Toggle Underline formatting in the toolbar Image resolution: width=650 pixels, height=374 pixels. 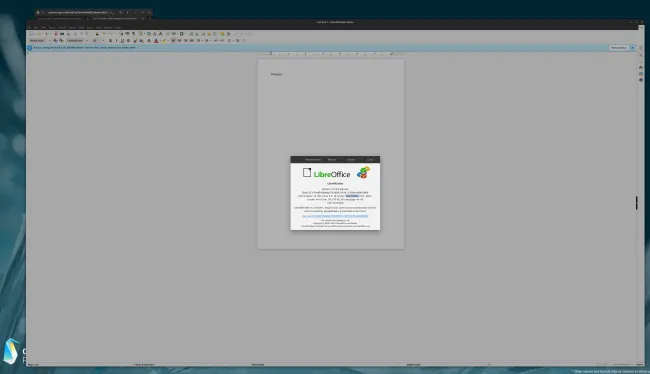point(122,41)
